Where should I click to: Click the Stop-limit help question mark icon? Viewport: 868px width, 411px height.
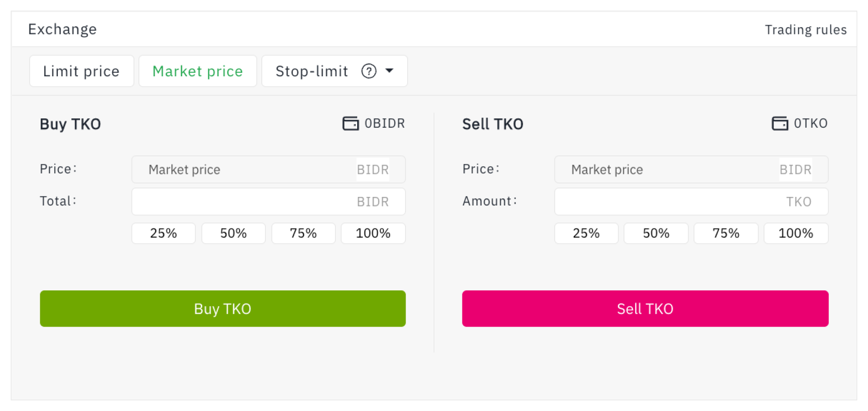click(369, 71)
